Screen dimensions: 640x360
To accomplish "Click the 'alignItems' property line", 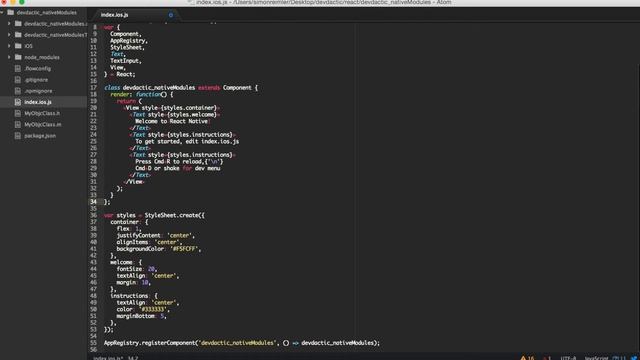I will point(149,242).
